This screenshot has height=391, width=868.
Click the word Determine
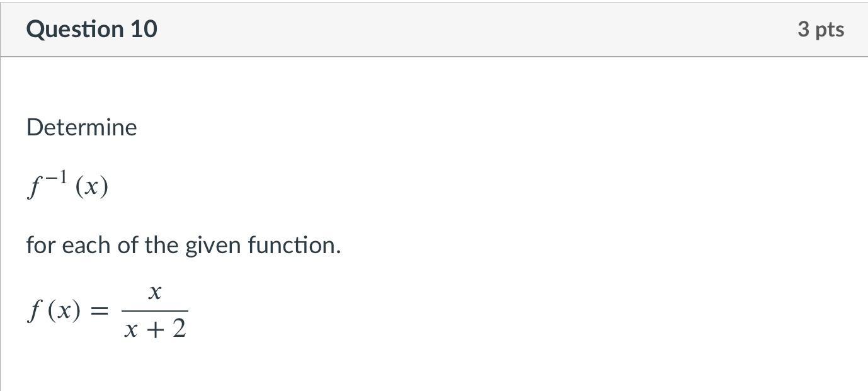(81, 127)
